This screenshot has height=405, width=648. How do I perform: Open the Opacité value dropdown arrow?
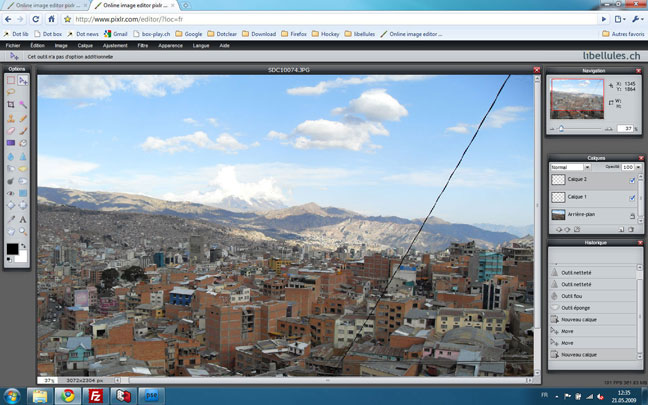[638, 167]
